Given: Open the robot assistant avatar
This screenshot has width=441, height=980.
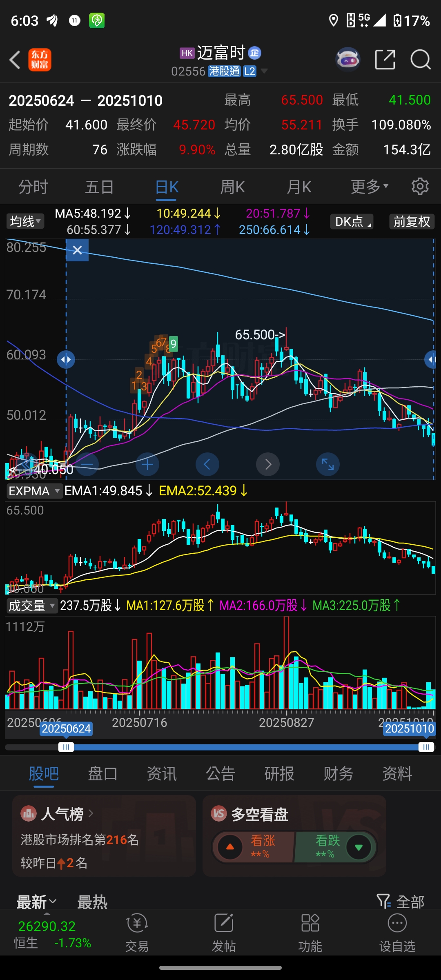Looking at the screenshot, I should coord(347,60).
